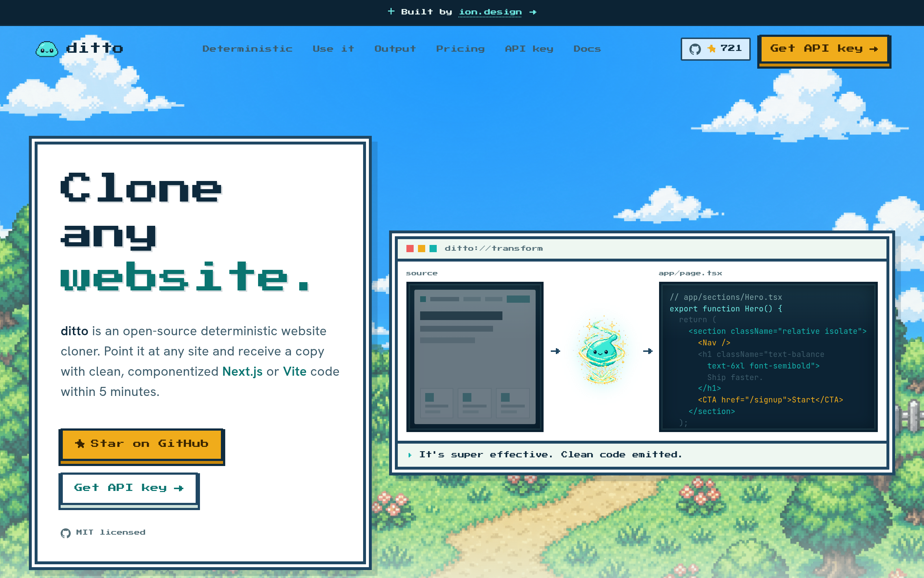Open the Deterministic nav item
924x578 pixels.
tap(247, 48)
